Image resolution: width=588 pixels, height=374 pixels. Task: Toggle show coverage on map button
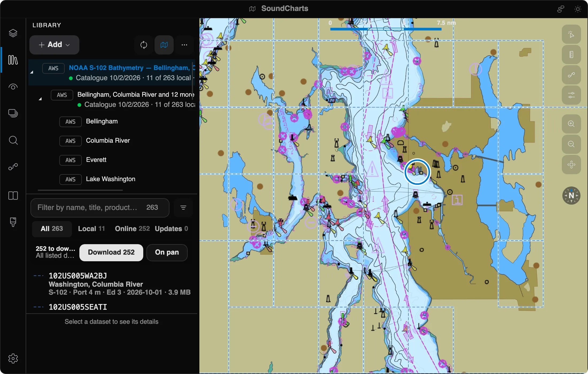coord(164,45)
